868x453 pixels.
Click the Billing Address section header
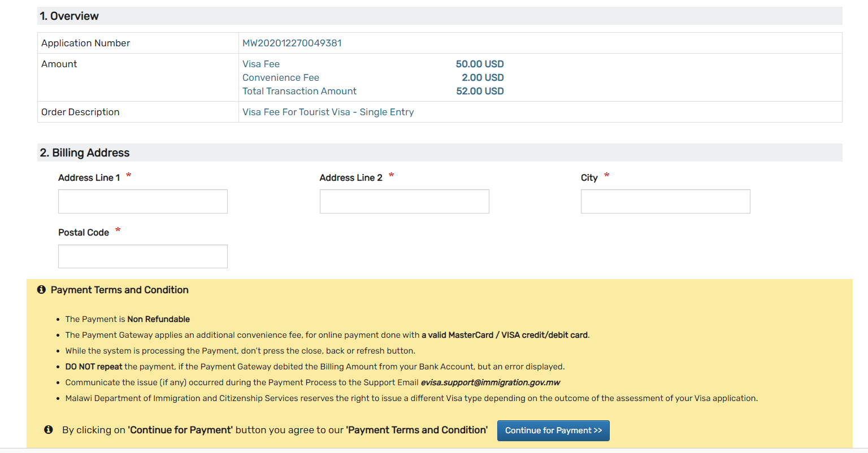[84, 153]
